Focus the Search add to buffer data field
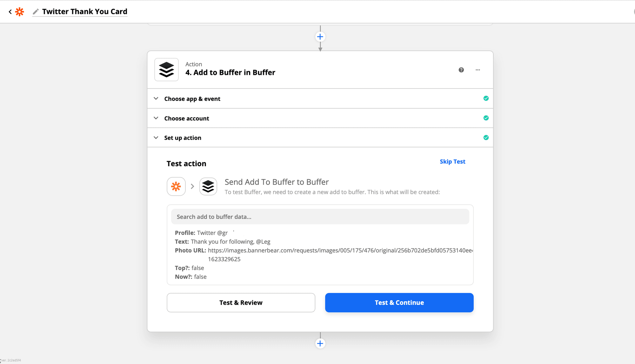Viewport: 635px width, 364px height. click(320, 217)
